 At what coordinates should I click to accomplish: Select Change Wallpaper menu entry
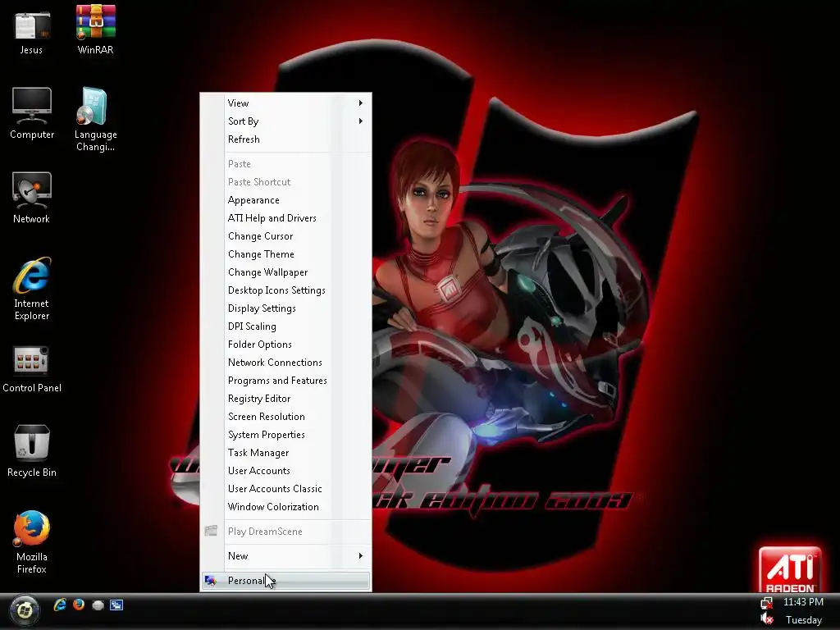click(268, 272)
